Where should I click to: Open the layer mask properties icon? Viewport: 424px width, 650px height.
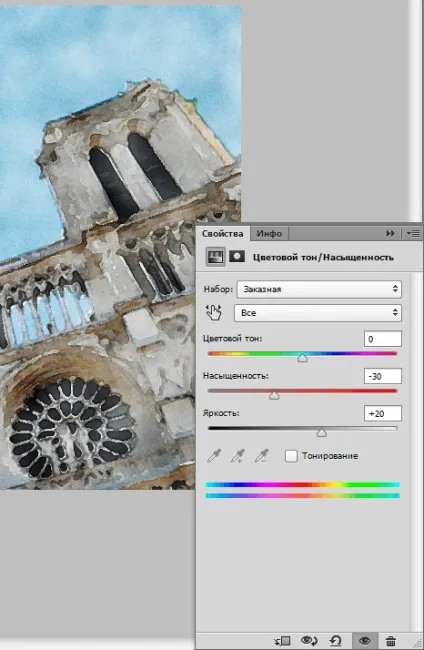237,257
